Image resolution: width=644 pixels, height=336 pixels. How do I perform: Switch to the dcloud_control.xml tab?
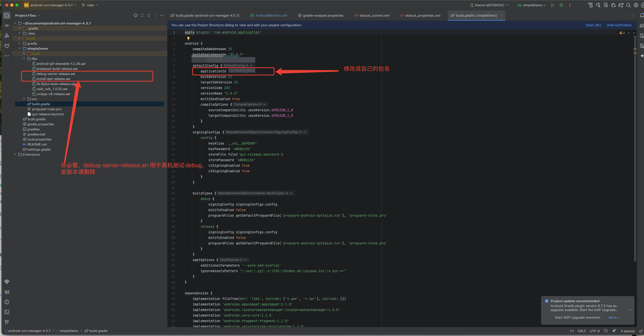click(374, 15)
